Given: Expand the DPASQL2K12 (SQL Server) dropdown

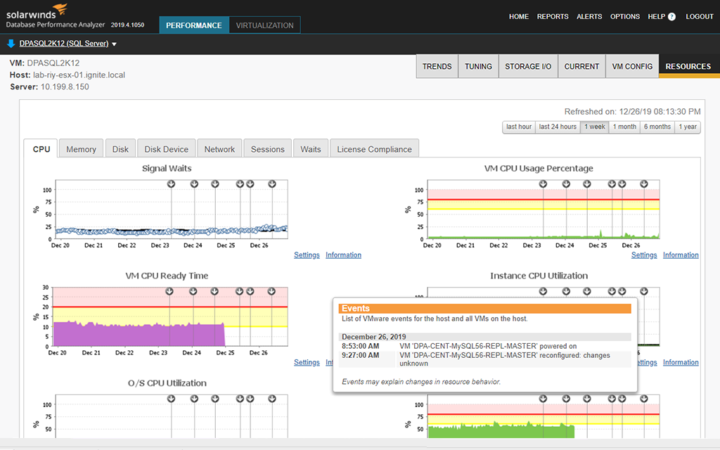Looking at the screenshot, I should 114,44.
